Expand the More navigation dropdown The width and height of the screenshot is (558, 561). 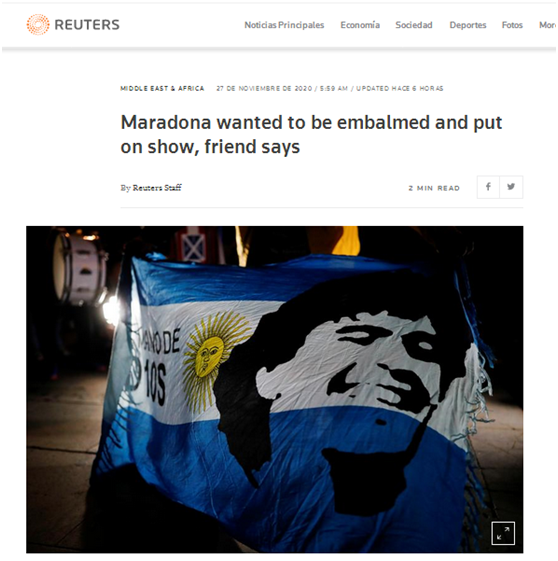[x=547, y=25]
